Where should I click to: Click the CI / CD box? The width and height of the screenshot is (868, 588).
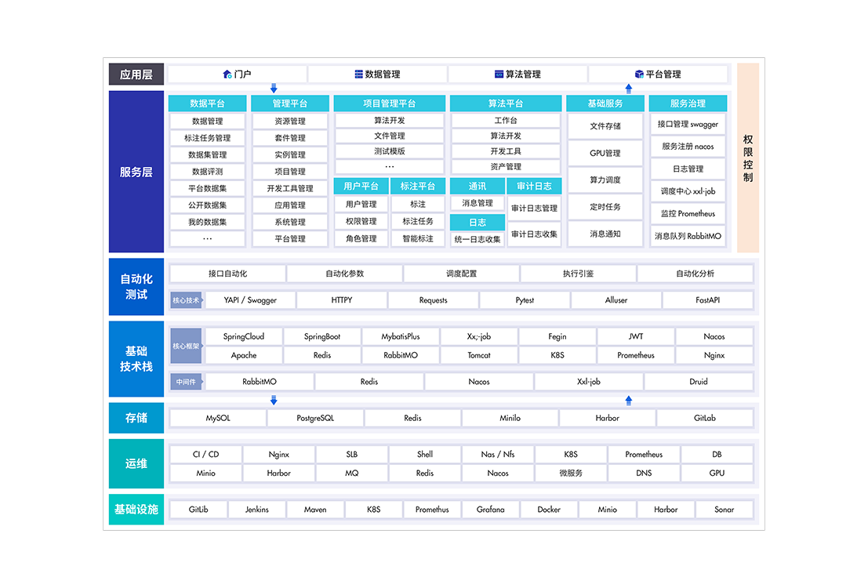point(206,454)
